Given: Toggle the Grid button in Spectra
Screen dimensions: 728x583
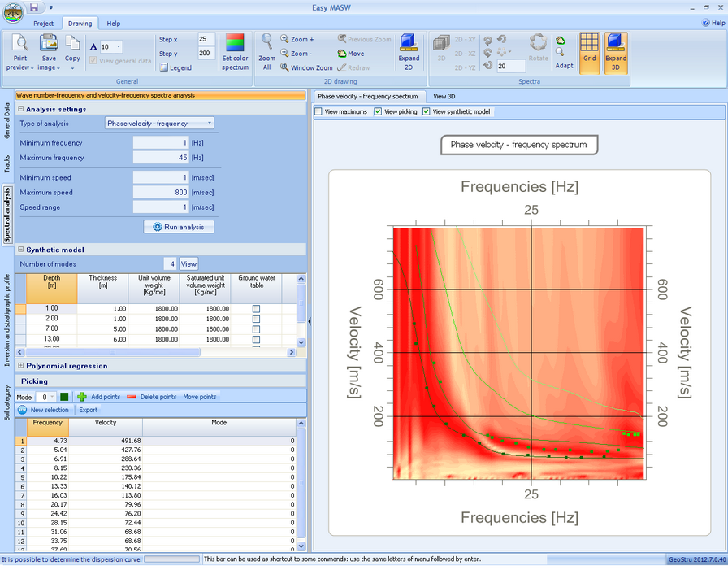Looking at the screenshot, I should click(589, 43).
